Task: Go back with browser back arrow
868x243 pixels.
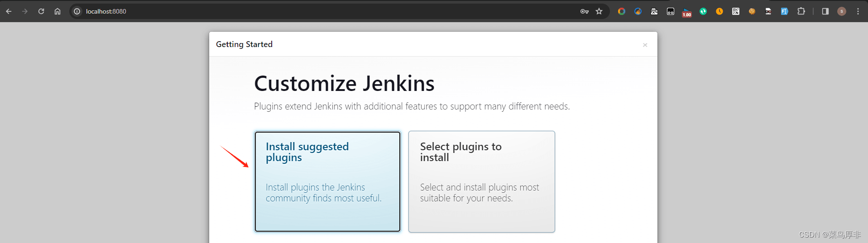Action: click(x=9, y=11)
